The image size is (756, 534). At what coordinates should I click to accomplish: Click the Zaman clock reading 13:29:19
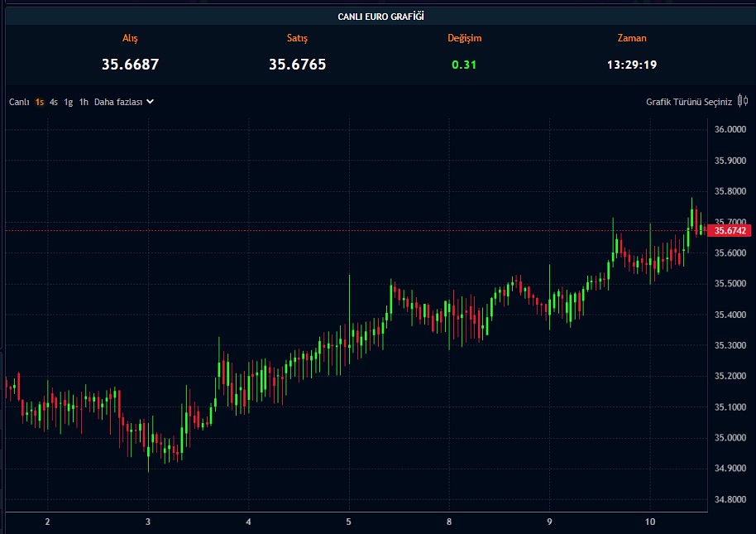pos(634,64)
